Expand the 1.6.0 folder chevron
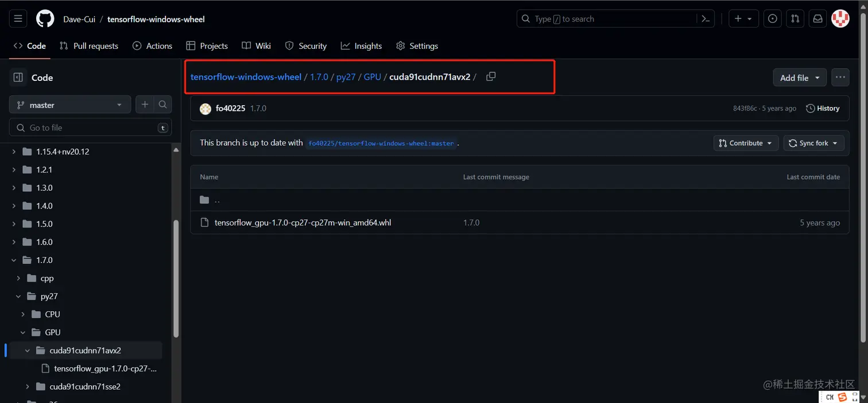Viewport: 868px width, 403px height. click(x=14, y=242)
